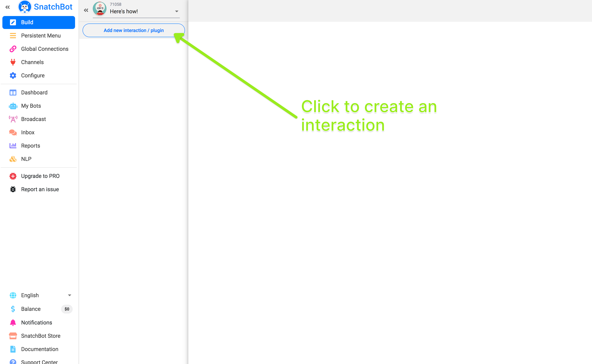Click the SnatchBot robot logo

click(x=25, y=7)
